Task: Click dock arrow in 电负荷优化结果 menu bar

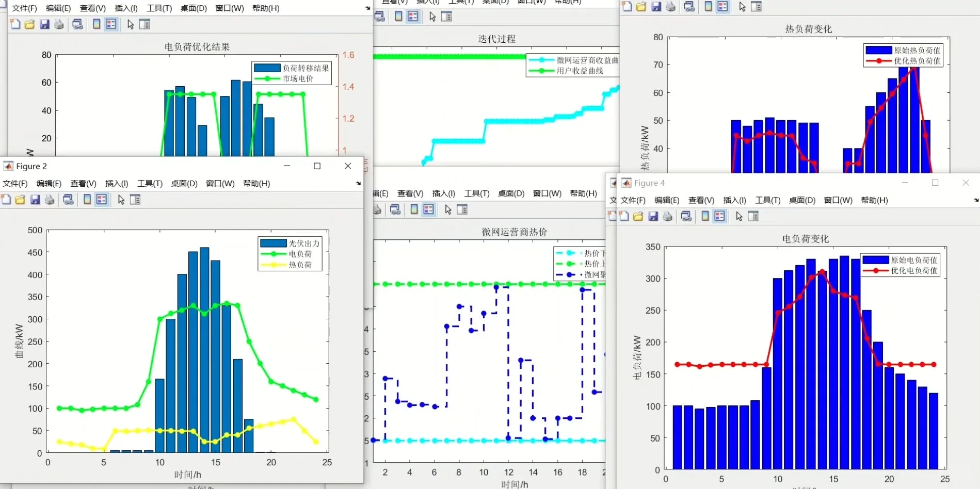Action: point(368,8)
